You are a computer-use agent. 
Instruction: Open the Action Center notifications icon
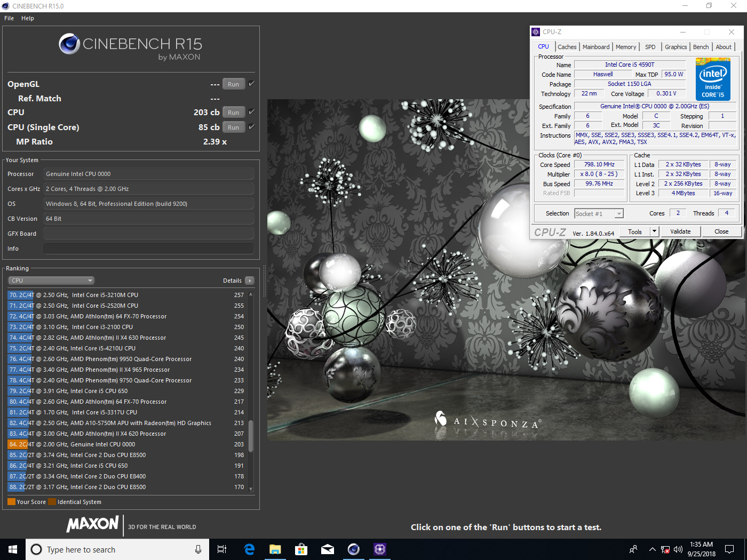tap(729, 549)
